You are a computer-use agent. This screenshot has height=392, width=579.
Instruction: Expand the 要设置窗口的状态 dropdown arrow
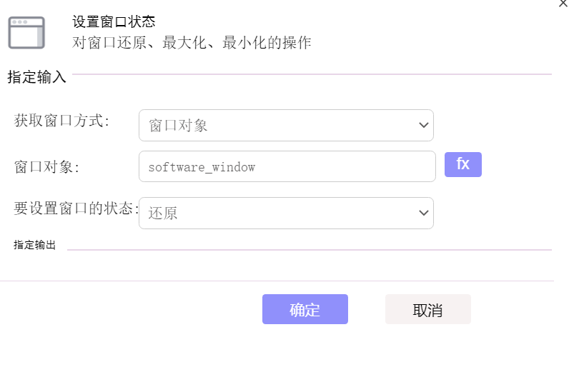tap(424, 213)
